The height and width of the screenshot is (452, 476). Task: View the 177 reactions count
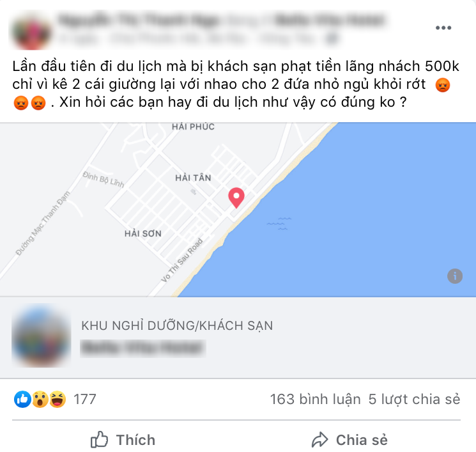pos(85,399)
